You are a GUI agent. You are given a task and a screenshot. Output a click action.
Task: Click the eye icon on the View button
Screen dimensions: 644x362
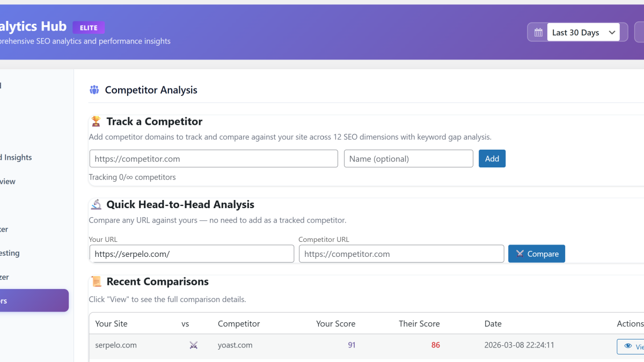click(x=627, y=346)
